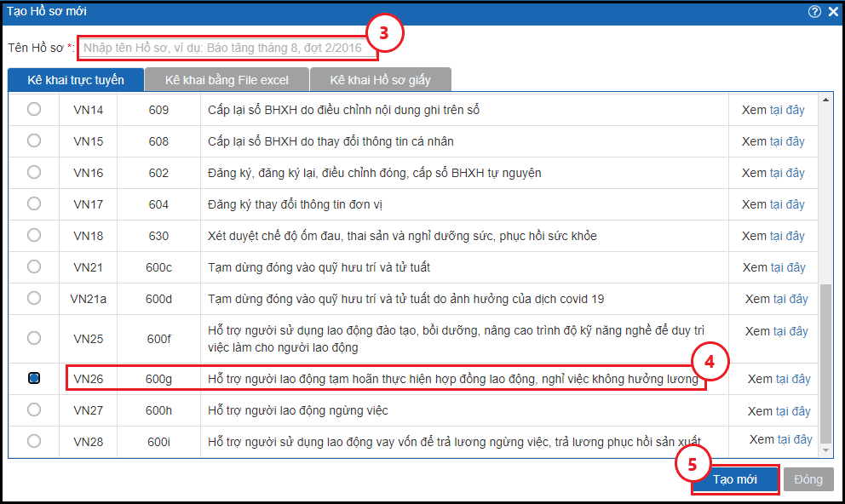Click 'Đăng ký thay đổi thông tin đơn vị' text
This screenshot has width=845, height=504.
tap(296, 204)
